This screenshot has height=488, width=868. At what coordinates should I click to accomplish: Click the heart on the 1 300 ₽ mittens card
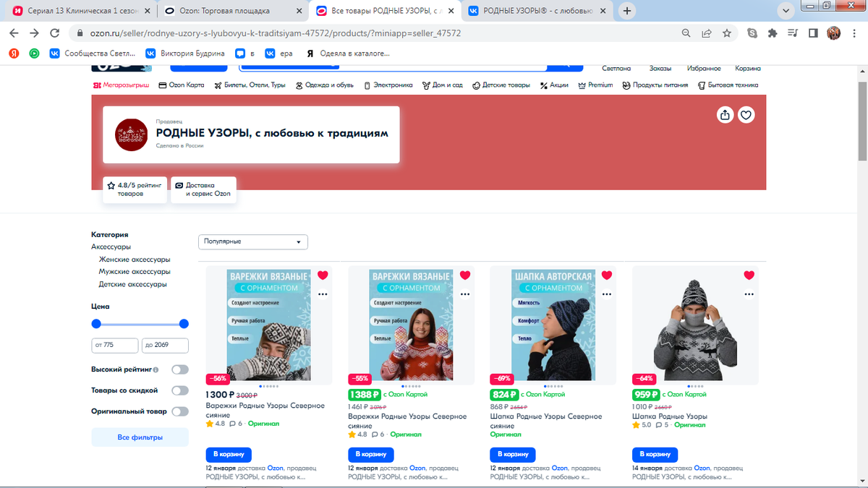[x=323, y=275]
